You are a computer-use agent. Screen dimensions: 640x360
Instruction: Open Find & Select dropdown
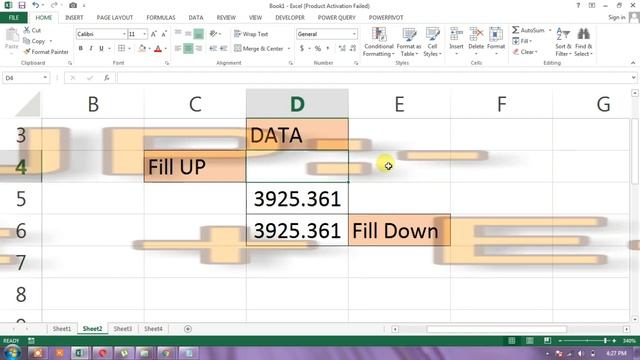(x=583, y=42)
